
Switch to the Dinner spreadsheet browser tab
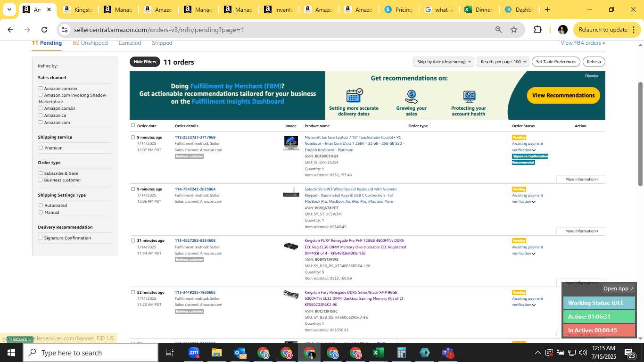coord(478,9)
